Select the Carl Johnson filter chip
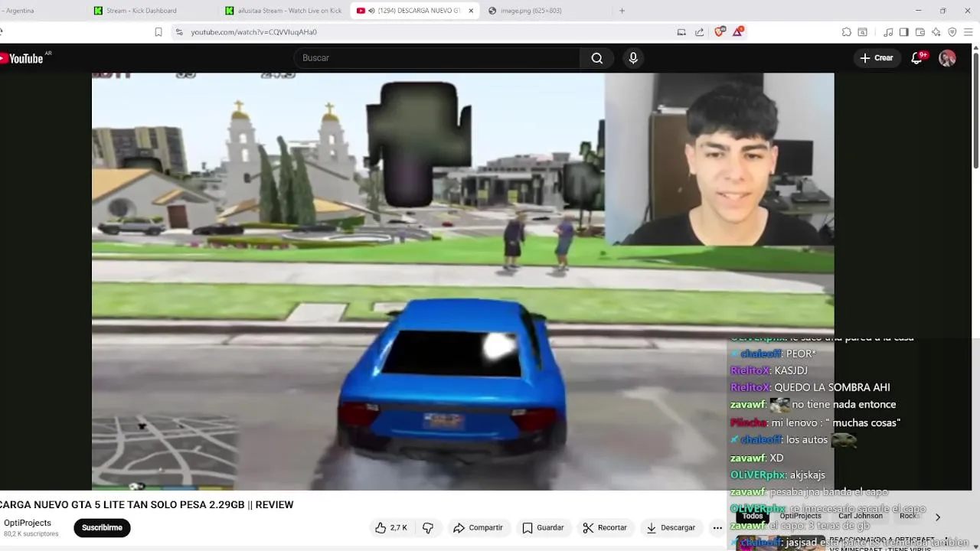Screen dimensions: 980x551 coord(861,517)
